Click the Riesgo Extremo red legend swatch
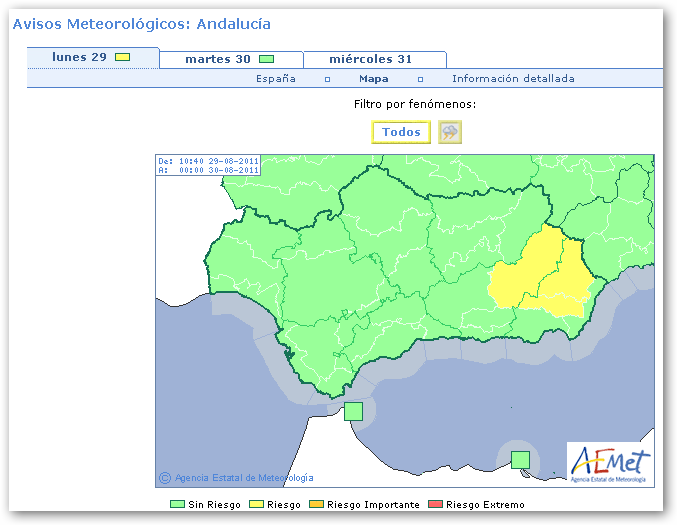The image size is (677, 525). tap(436, 505)
